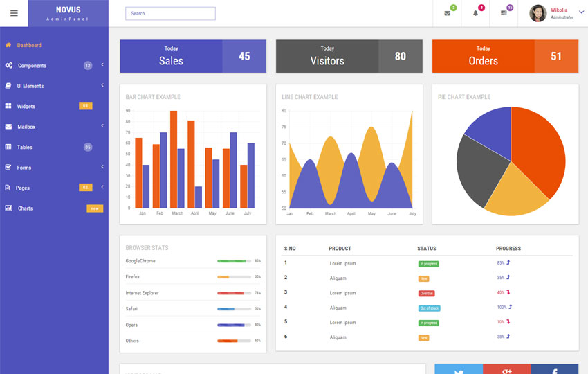Open the Wikolia user dropdown arrow
The width and height of the screenshot is (588, 374).
(x=580, y=12)
